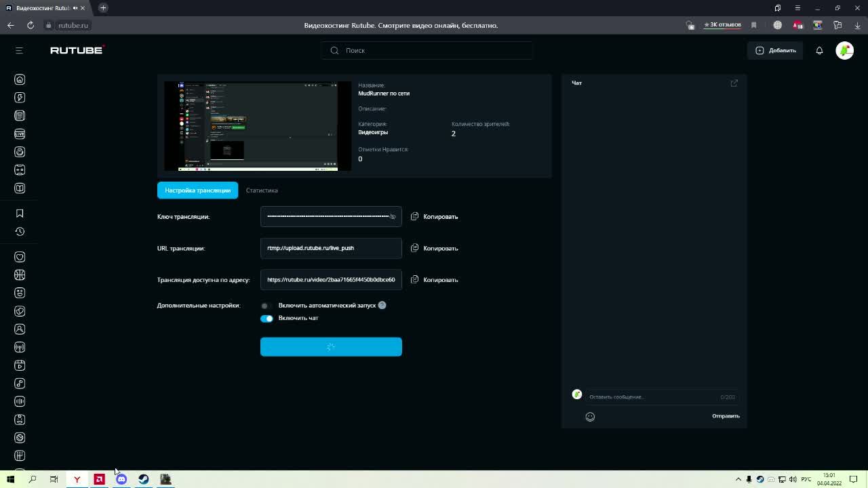868x488 pixels.
Task: Click the Добавить button
Action: pos(775,50)
